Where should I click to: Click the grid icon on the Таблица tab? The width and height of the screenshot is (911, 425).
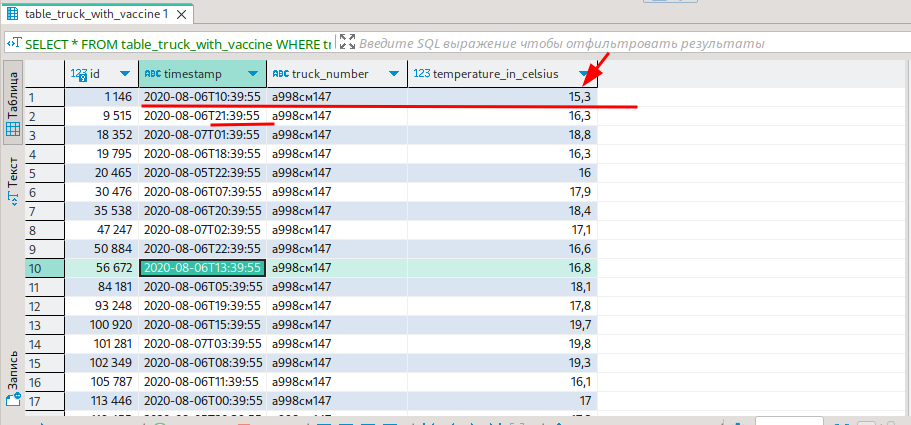(x=13, y=129)
